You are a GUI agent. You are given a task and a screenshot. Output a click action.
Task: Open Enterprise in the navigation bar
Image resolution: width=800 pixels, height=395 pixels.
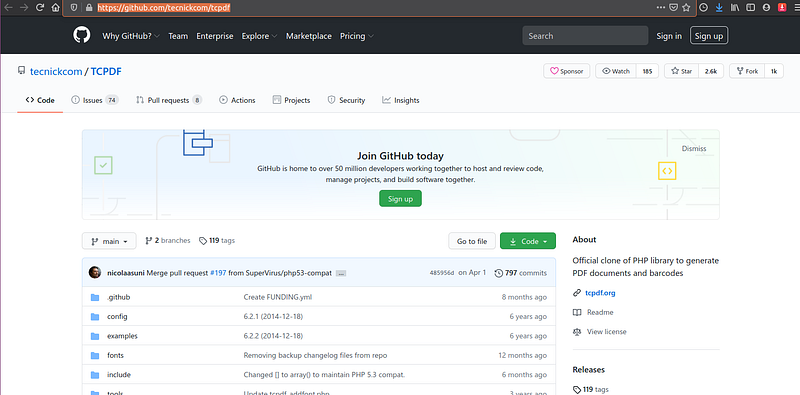pos(215,36)
